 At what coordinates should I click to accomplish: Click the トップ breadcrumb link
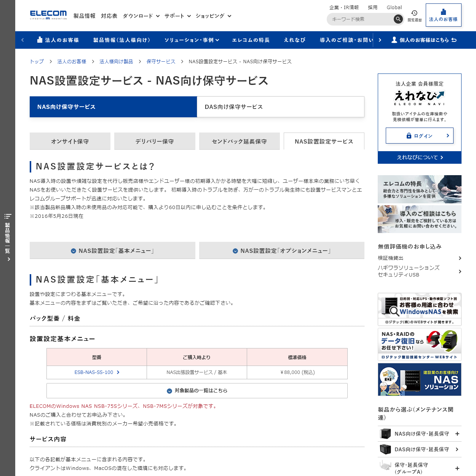click(37, 61)
